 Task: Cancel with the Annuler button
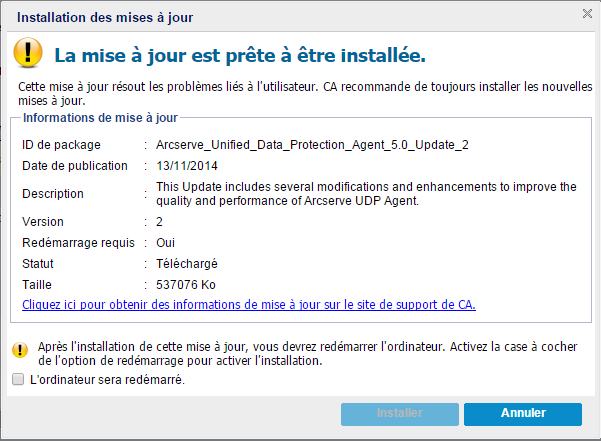pos(522,413)
